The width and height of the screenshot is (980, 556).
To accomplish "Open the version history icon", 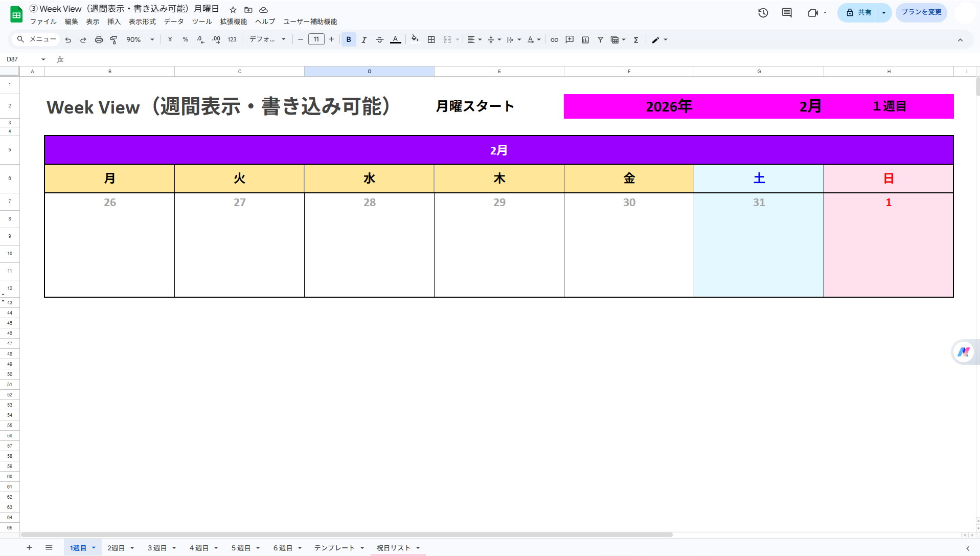I will [x=763, y=12].
